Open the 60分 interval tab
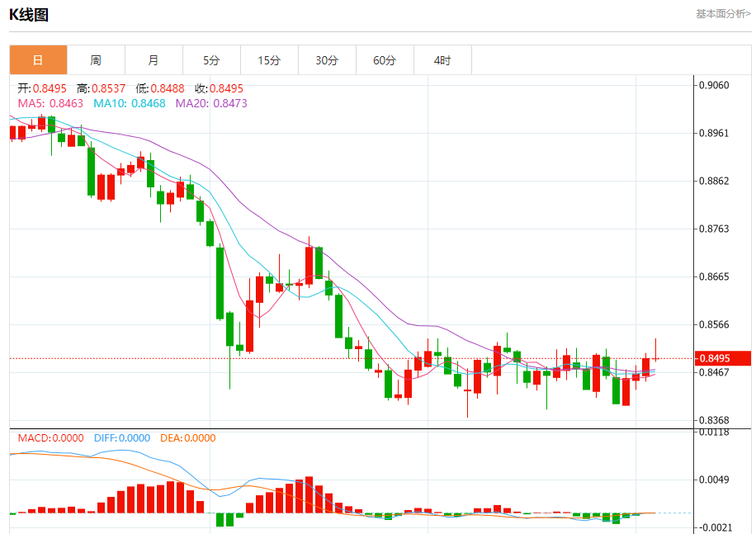Viewport: 756px width, 534px height. coord(385,60)
